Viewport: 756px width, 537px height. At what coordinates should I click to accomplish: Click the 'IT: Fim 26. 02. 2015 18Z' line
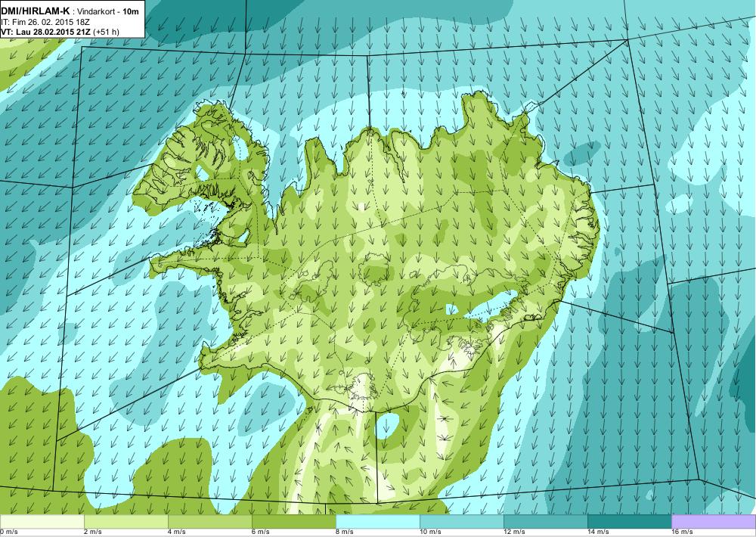coord(45,22)
